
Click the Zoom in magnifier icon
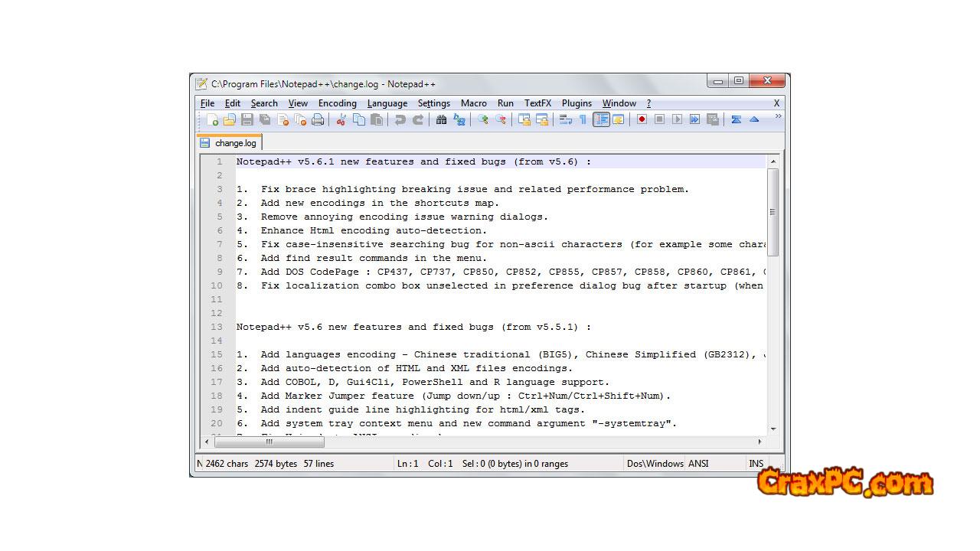(483, 119)
